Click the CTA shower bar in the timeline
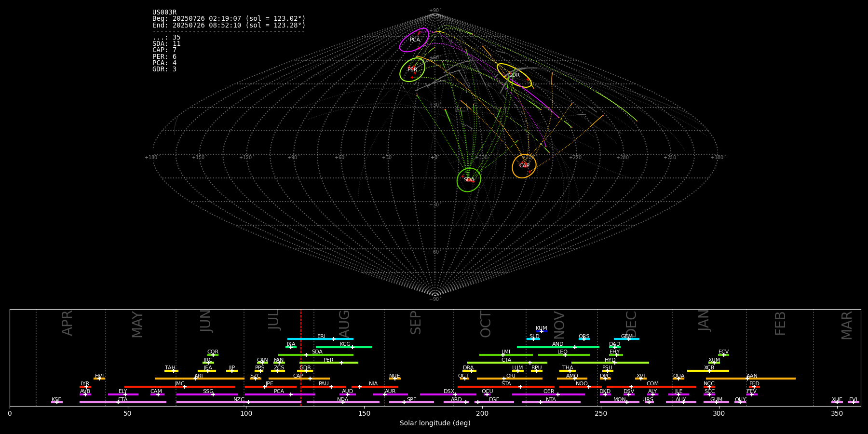 point(507,363)
